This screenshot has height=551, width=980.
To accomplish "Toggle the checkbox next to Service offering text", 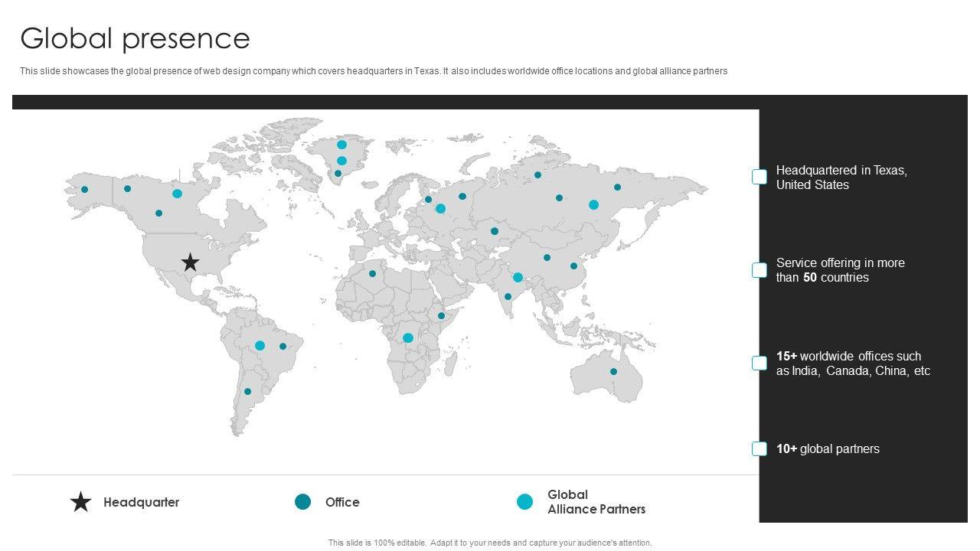I will 759,270.
